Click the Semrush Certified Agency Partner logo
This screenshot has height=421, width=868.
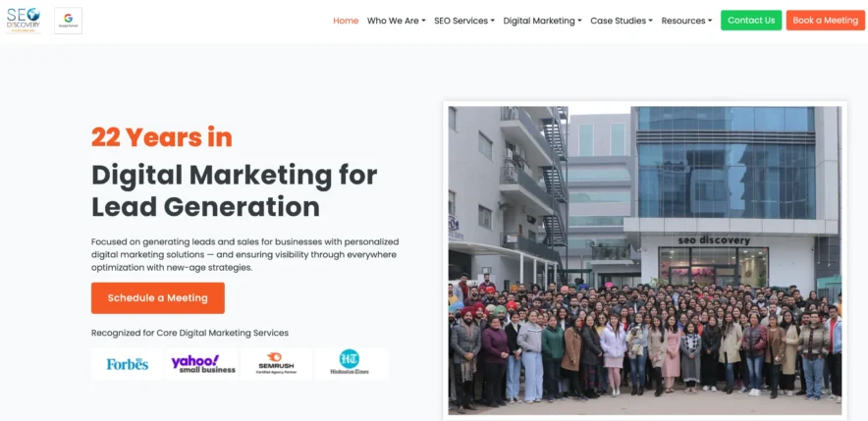(276, 364)
